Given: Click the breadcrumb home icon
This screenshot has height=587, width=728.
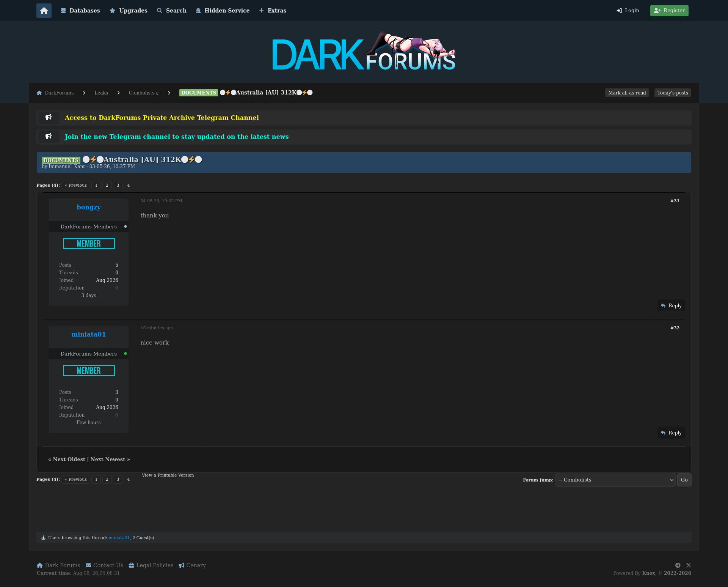Looking at the screenshot, I should point(39,93).
